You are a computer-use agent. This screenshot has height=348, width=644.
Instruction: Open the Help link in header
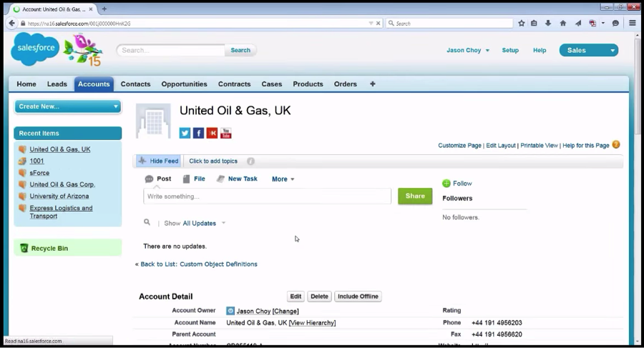click(540, 50)
